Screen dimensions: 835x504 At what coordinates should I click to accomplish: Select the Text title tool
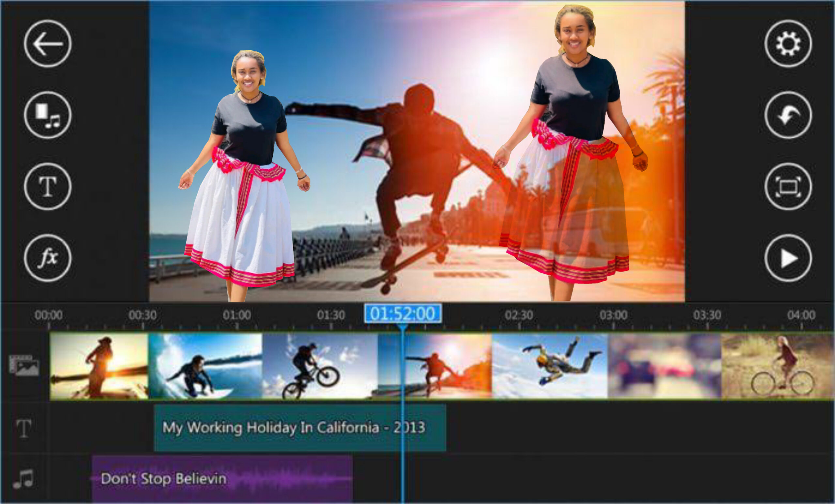coord(47,186)
